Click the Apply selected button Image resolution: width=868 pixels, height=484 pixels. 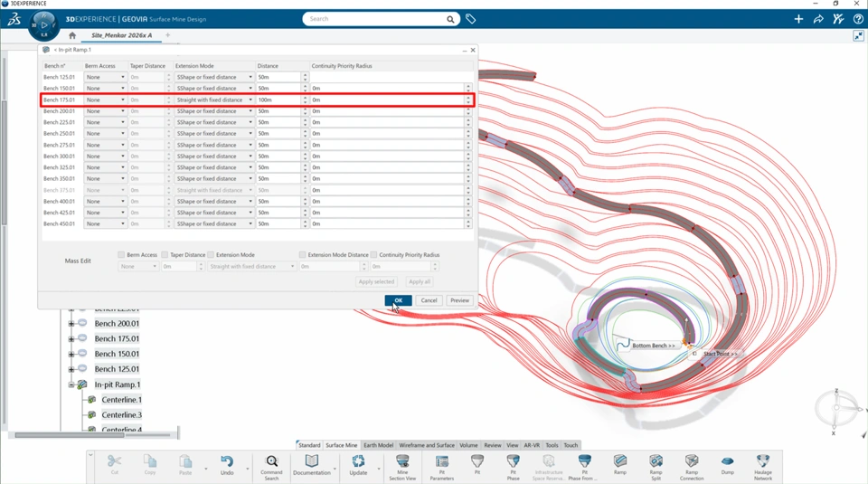[x=376, y=282]
